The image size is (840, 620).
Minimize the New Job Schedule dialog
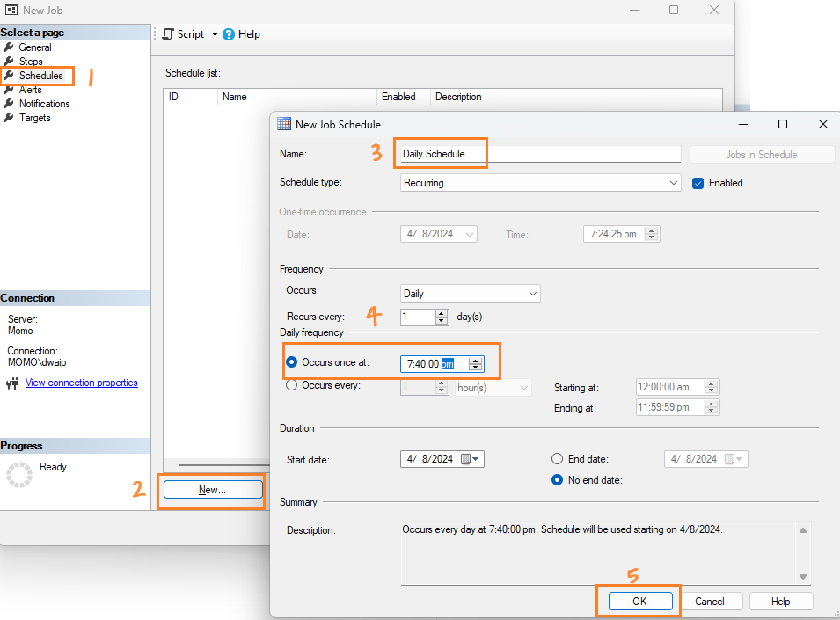tap(743, 124)
